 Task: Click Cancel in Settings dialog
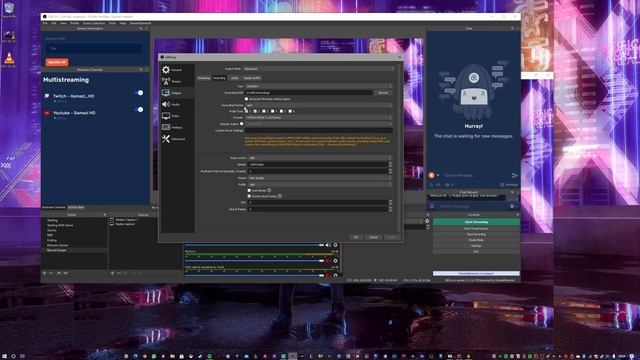(373, 237)
